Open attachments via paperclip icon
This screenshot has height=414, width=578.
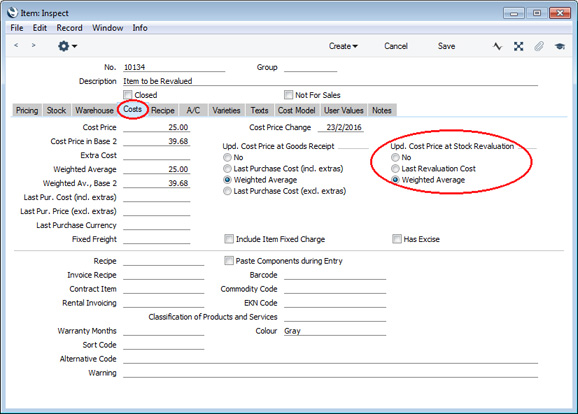pyautogui.click(x=539, y=46)
